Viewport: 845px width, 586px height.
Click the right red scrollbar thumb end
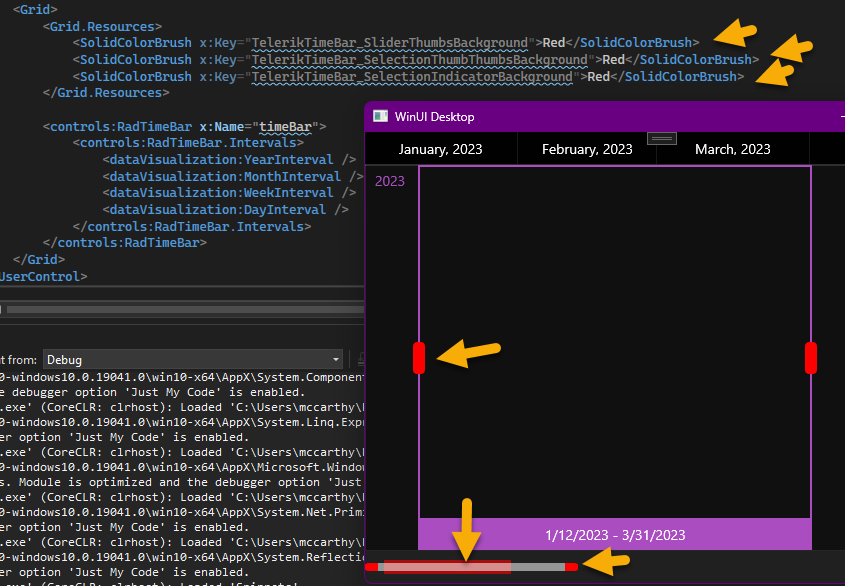point(571,567)
